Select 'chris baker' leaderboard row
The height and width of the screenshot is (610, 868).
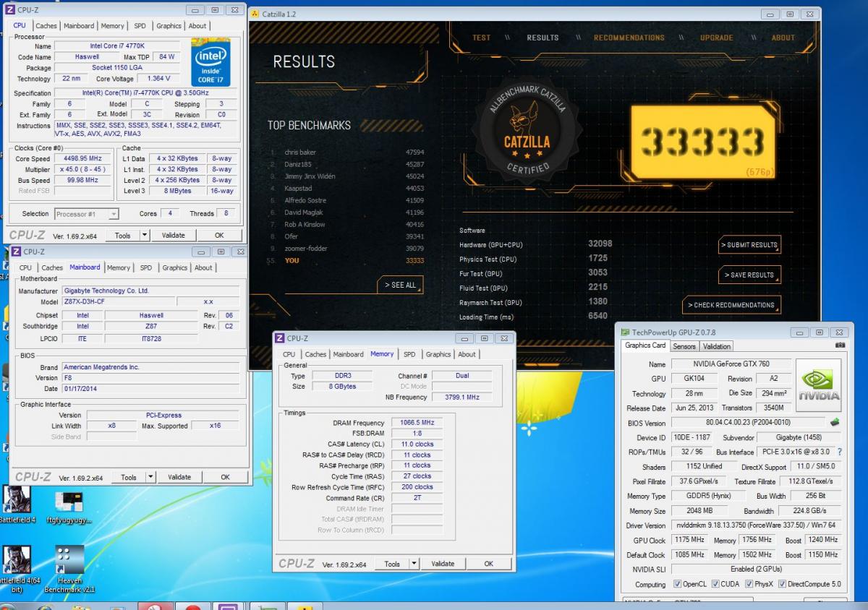[347, 152]
